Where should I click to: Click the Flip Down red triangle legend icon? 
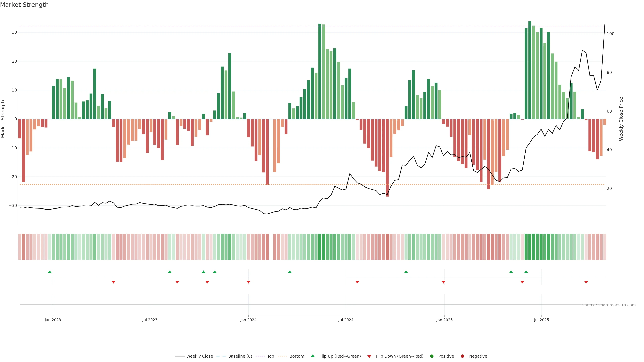369,356
